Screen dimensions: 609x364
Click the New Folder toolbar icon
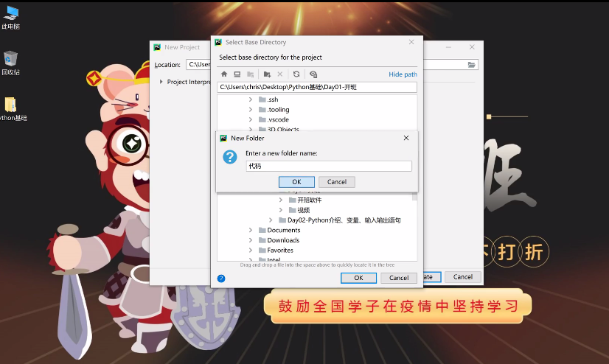pos(267,74)
